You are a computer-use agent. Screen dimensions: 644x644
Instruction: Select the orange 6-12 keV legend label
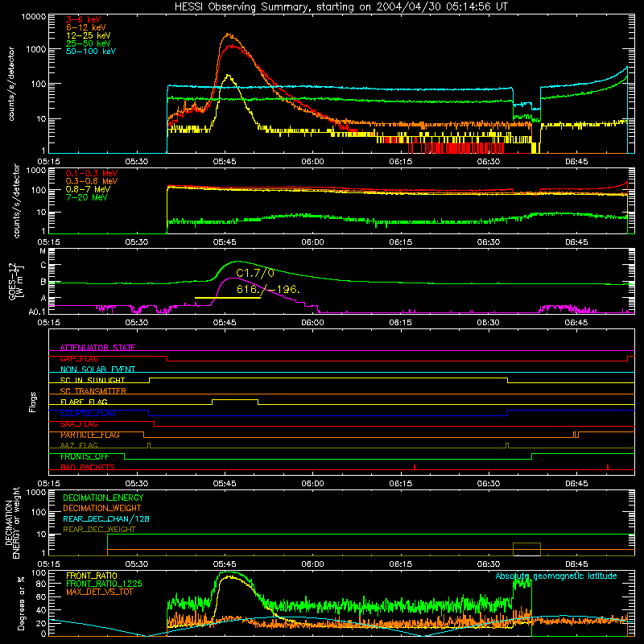tap(86, 27)
